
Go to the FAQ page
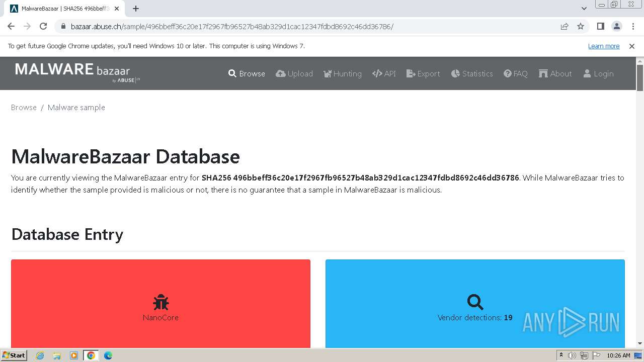(x=516, y=73)
